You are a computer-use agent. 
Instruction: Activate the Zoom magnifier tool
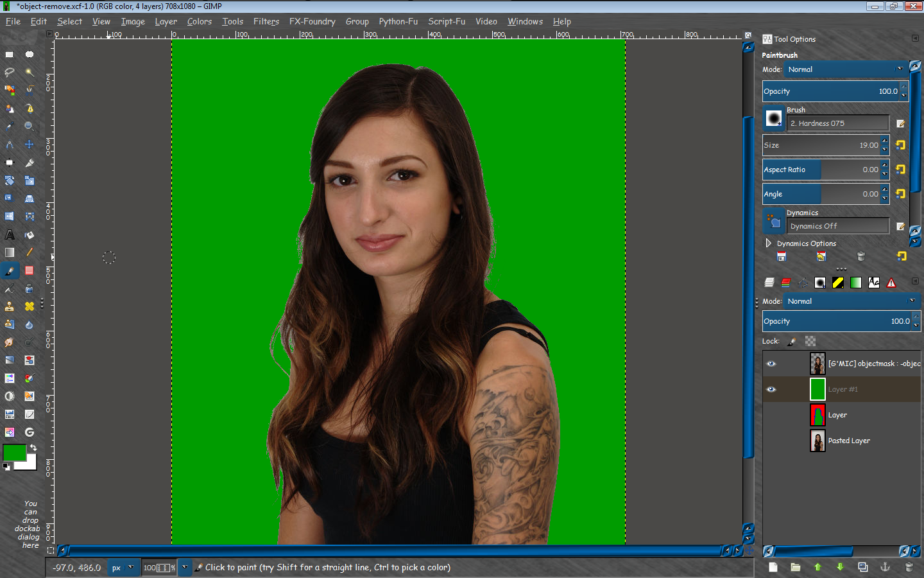30,127
